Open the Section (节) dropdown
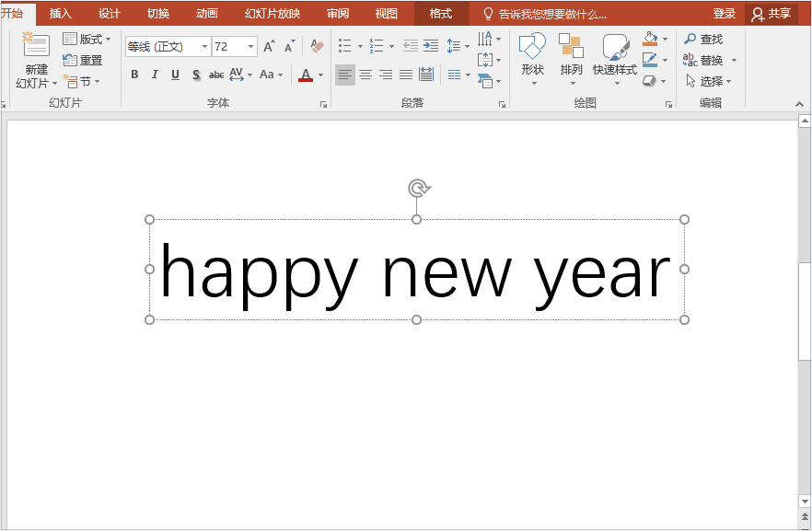 click(x=81, y=81)
